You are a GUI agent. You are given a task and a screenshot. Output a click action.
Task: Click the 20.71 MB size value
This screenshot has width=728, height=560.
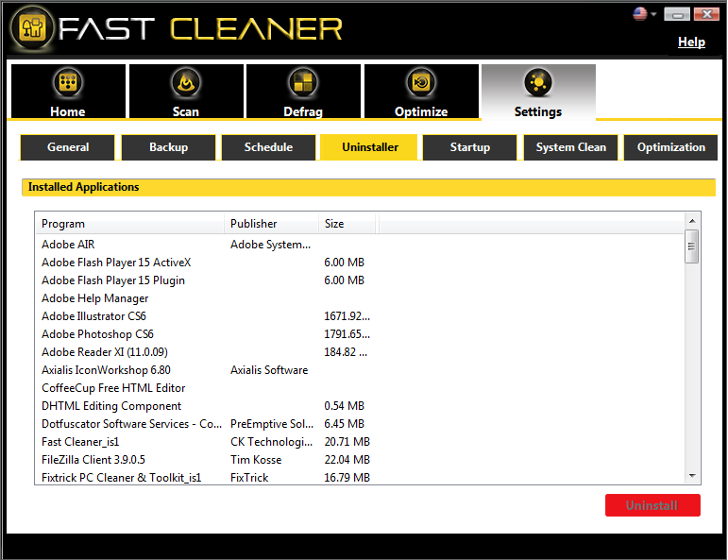click(x=347, y=442)
